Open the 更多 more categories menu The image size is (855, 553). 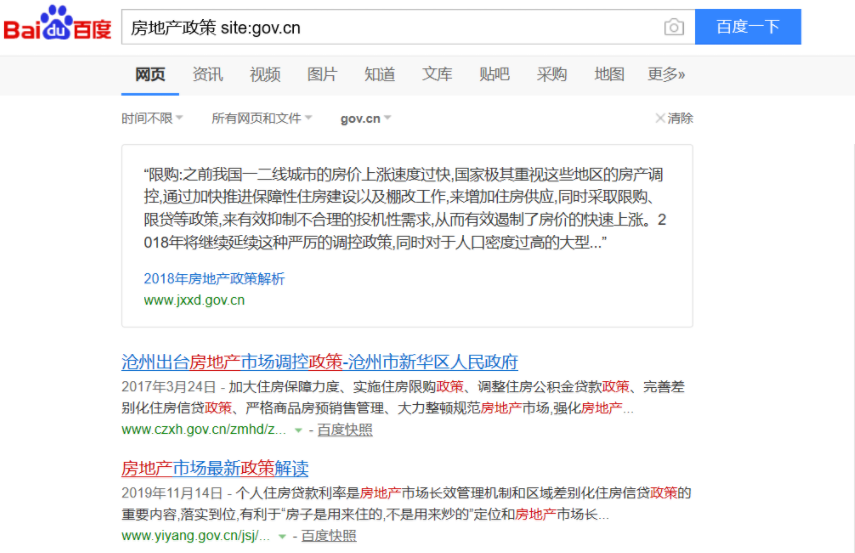[666, 74]
